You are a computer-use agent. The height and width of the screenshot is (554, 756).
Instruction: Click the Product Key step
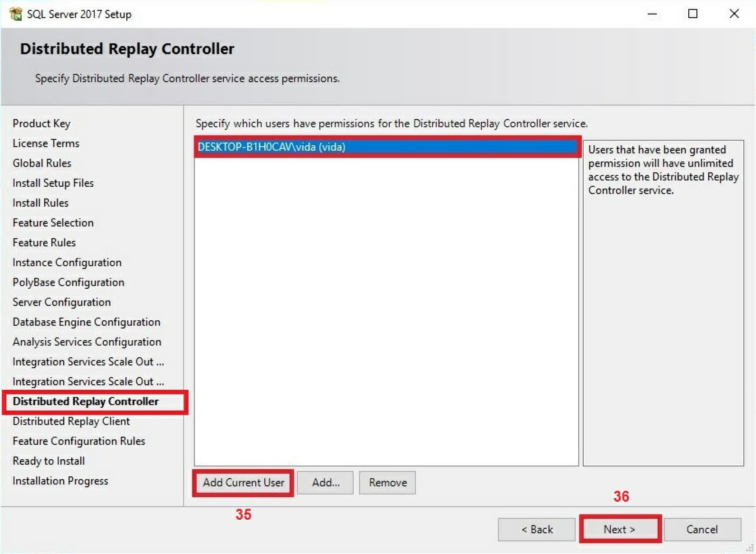(41, 124)
